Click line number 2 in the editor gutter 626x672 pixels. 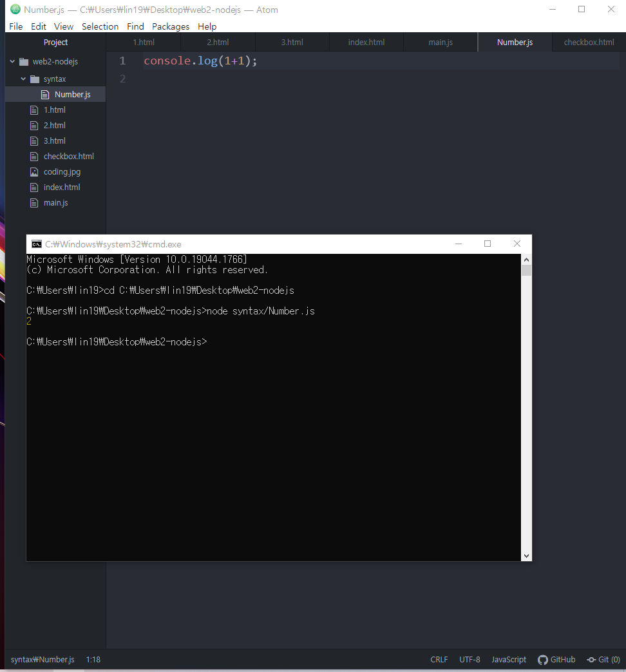[x=122, y=79]
